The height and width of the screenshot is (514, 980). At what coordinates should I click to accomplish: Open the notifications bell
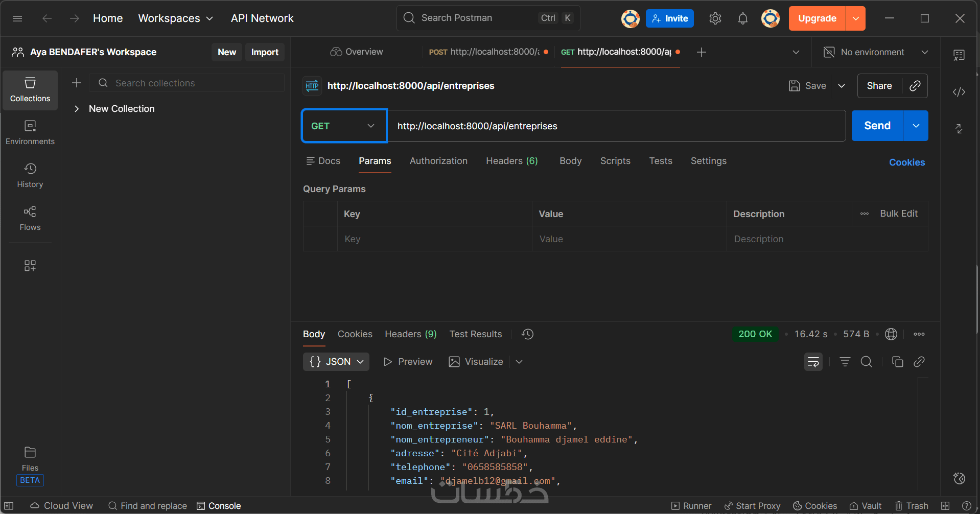click(742, 19)
